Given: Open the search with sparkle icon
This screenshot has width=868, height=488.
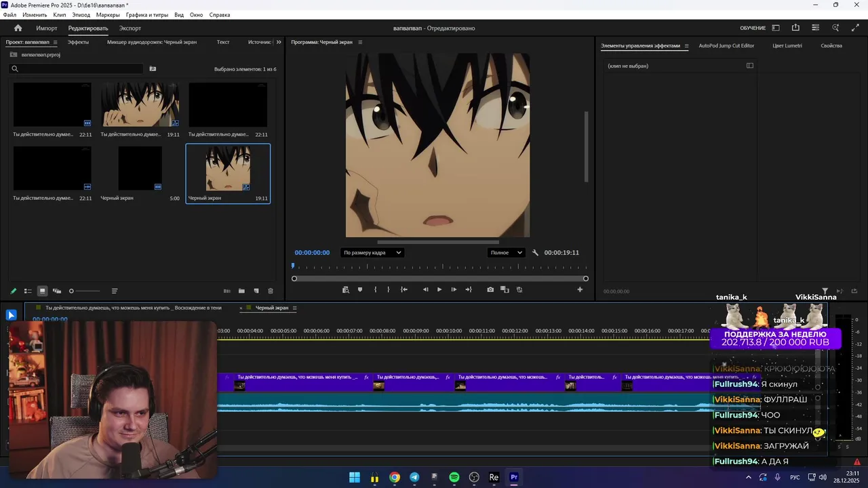Looking at the screenshot, I should [x=835, y=28].
